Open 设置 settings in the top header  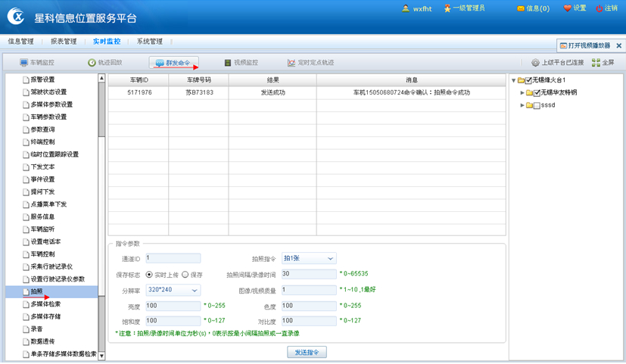(x=568, y=8)
